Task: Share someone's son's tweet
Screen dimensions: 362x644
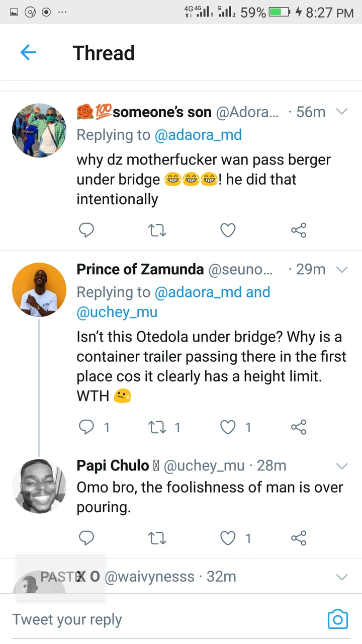Action: [299, 230]
